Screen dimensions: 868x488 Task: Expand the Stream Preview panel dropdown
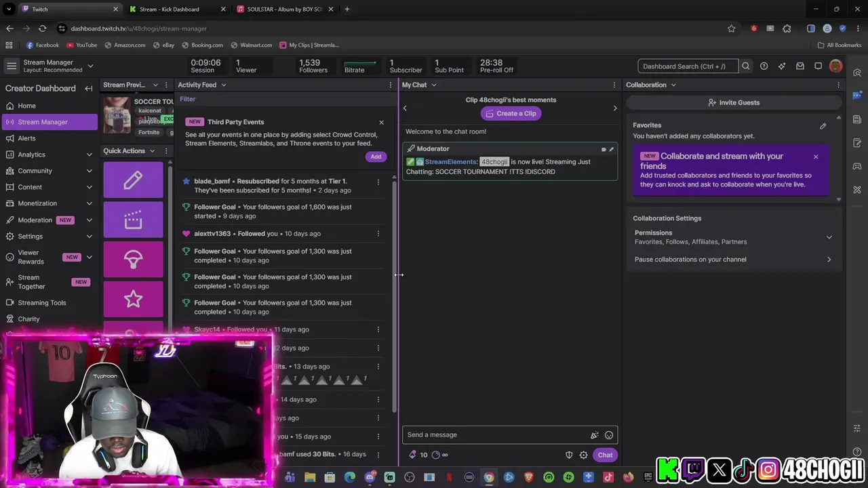[x=155, y=85]
